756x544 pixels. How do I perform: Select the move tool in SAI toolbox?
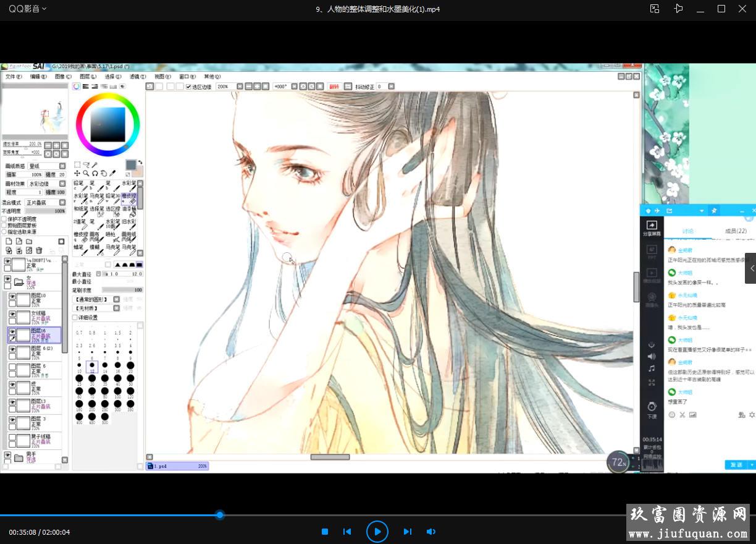click(77, 174)
